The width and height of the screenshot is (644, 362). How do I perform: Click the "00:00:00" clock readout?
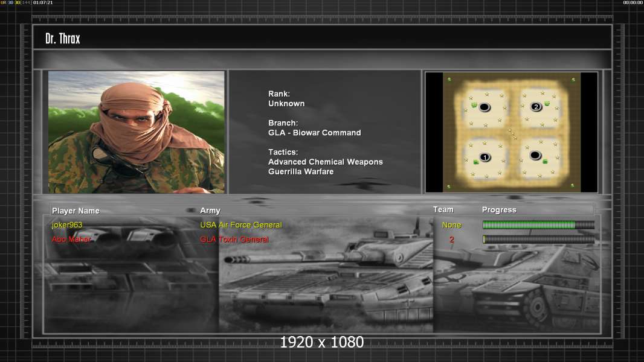633,2
